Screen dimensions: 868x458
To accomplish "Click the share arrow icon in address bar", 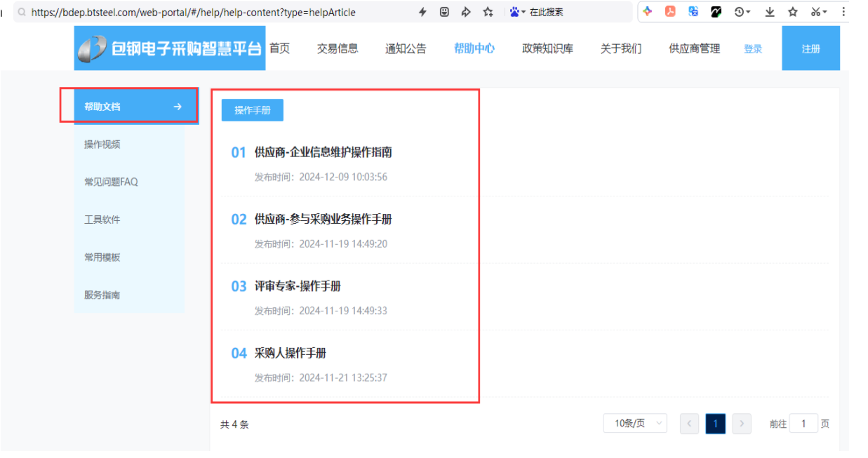I will coord(466,12).
